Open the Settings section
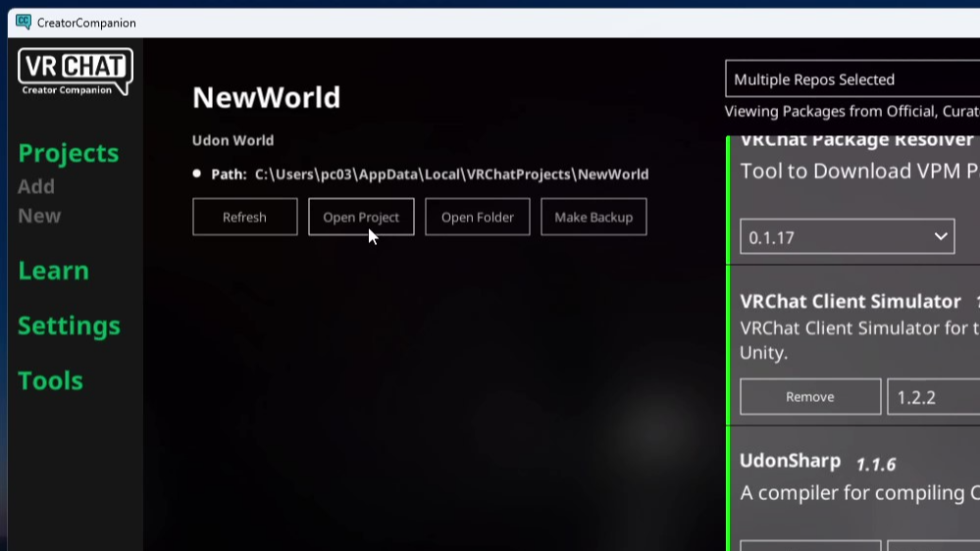 [x=69, y=326]
